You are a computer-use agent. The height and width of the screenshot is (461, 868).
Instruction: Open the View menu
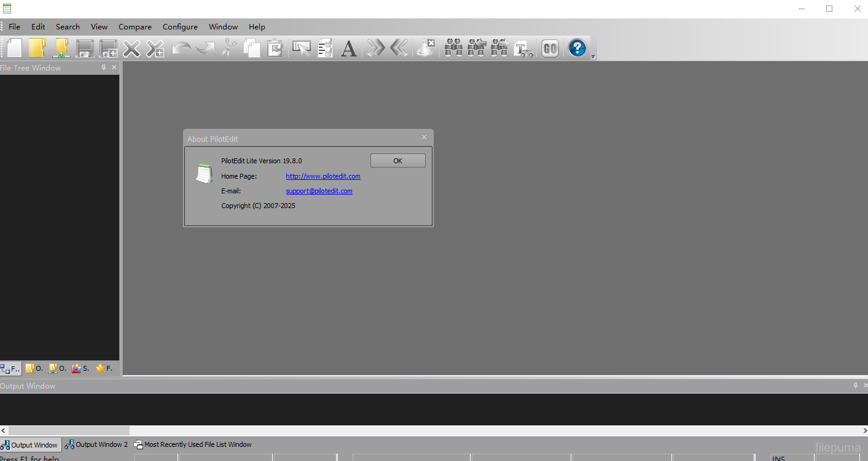point(99,27)
